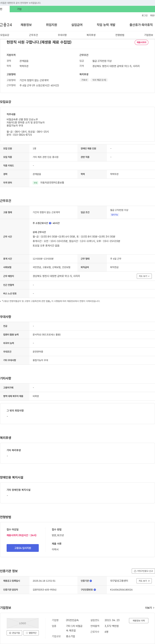Click the 방문,워크넷 application method text
Screen dimensions: 155x644
58,535
